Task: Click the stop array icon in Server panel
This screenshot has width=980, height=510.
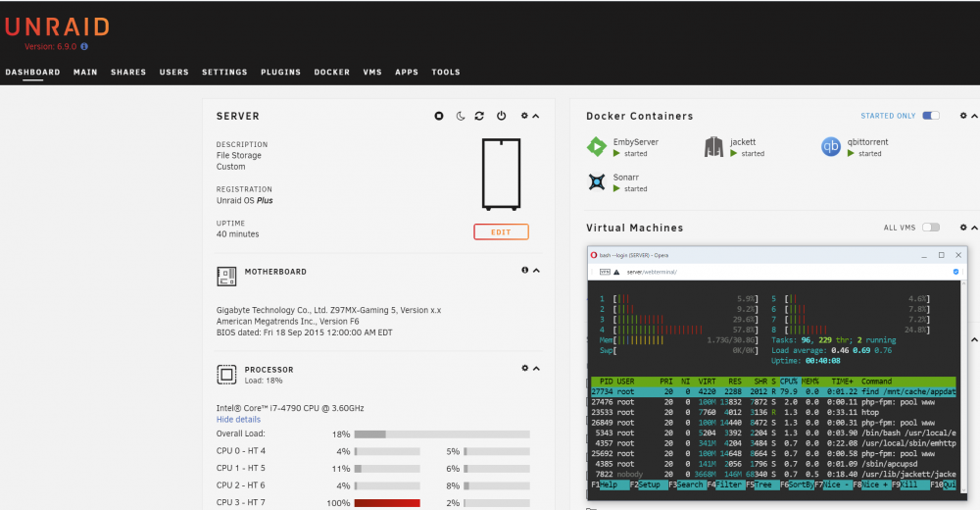Action: pyautogui.click(x=439, y=116)
